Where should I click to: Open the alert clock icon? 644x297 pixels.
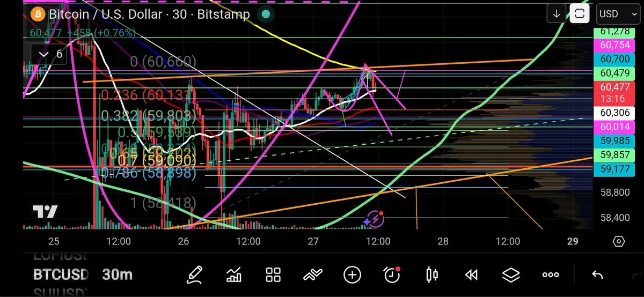point(392,275)
